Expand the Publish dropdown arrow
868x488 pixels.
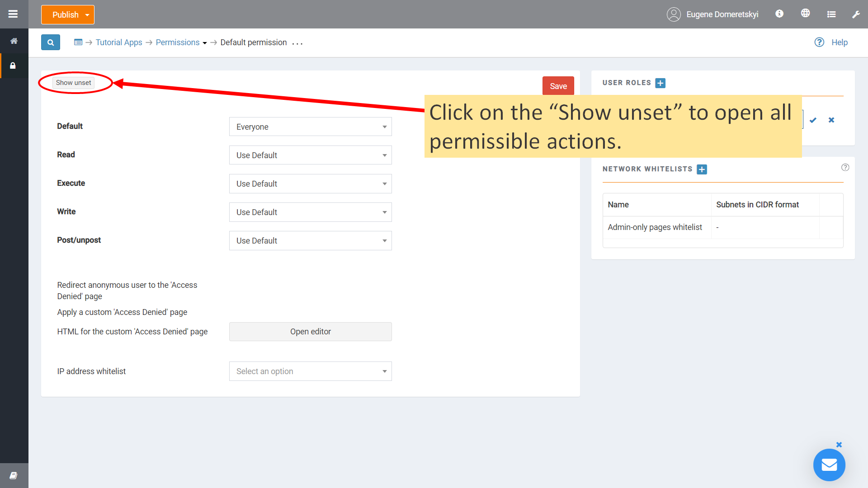point(87,15)
